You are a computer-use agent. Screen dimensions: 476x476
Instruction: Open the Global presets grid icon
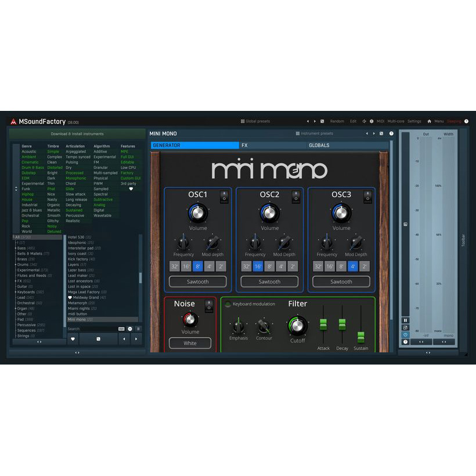(x=243, y=121)
